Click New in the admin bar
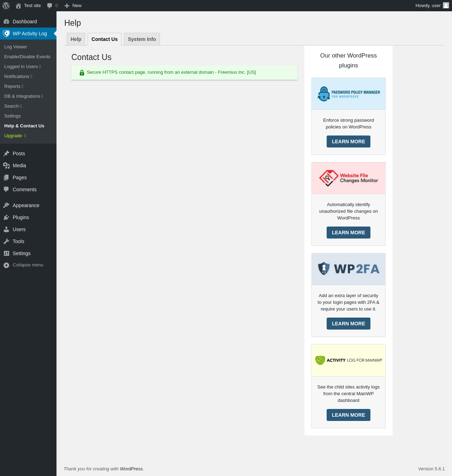 click(73, 6)
